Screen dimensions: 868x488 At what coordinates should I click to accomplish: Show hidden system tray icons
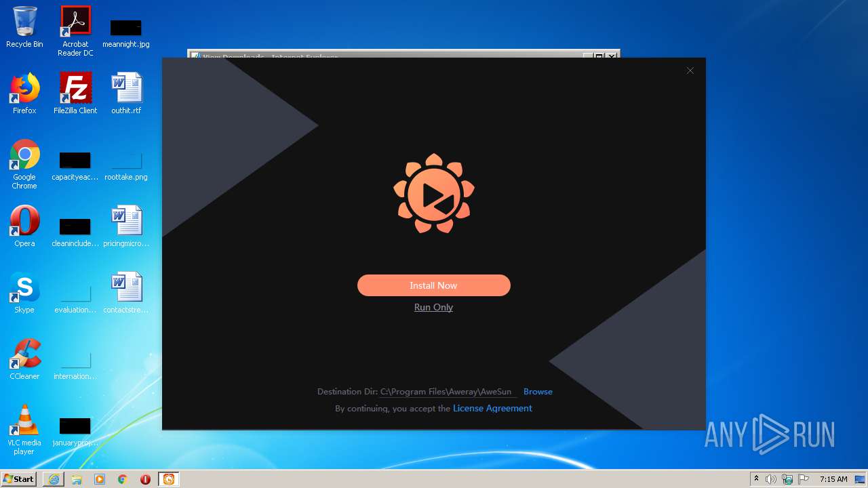tap(756, 479)
